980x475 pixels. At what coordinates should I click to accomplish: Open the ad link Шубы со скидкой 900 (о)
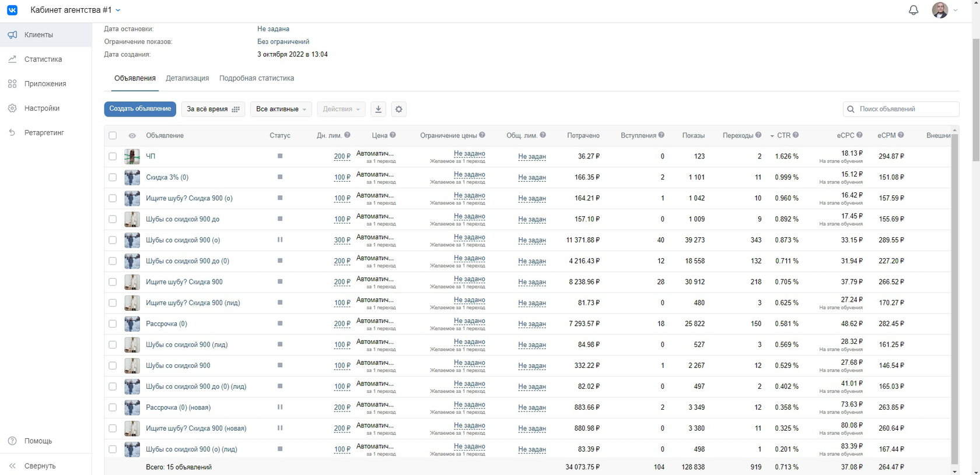point(183,240)
